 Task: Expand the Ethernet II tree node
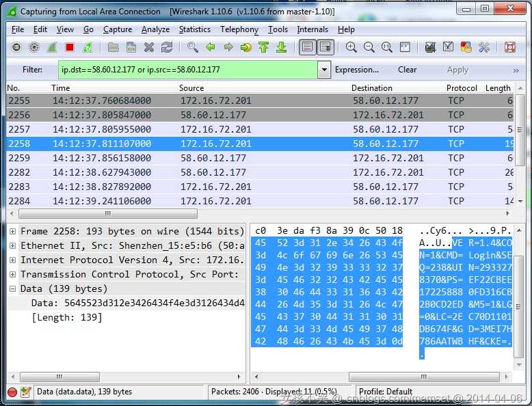pyautogui.click(x=12, y=245)
